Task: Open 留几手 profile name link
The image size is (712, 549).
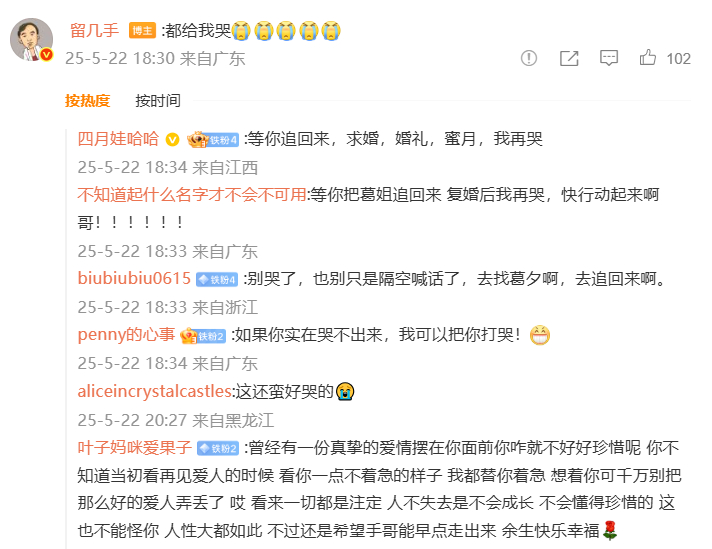Action: point(94,30)
